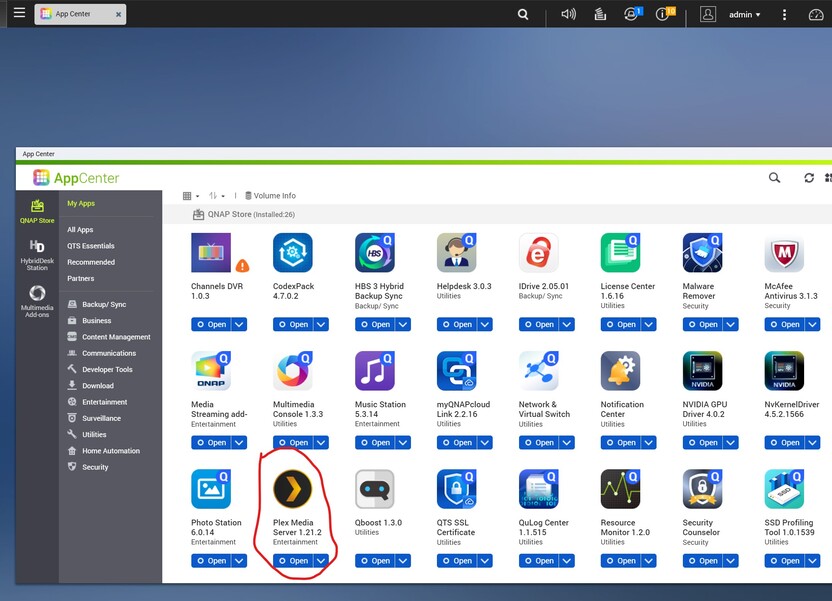
Task: Click the NVIDIA GPU Driver icon
Action: 703,371
